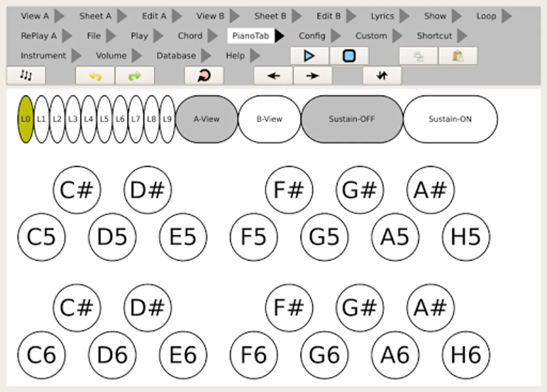Viewport: 547px width, 392px height.
Task: Expand the View B menu arrow
Action: (x=235, y=16)
